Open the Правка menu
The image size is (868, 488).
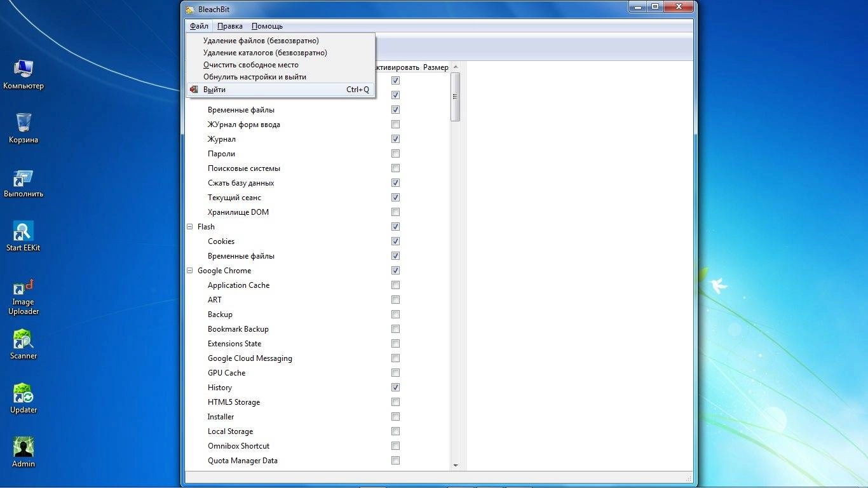(x=229, y=26)
